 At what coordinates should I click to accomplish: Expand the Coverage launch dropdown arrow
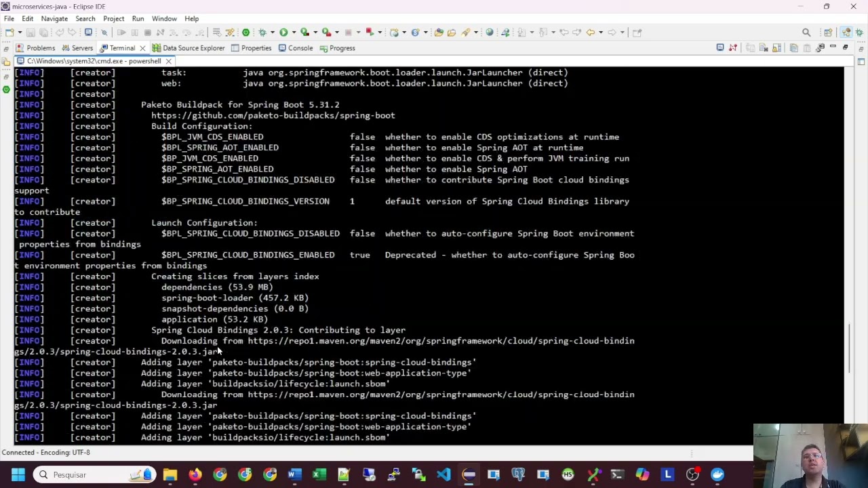[315, 32]
